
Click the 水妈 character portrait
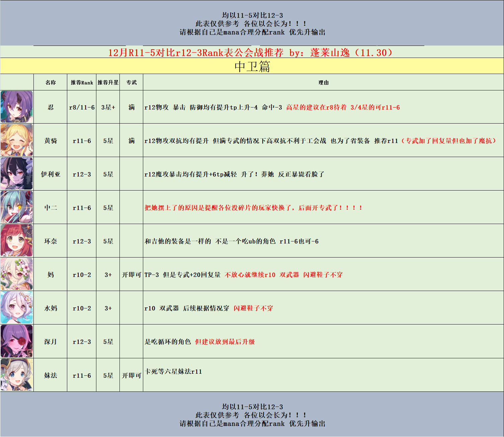pos(17,308)
